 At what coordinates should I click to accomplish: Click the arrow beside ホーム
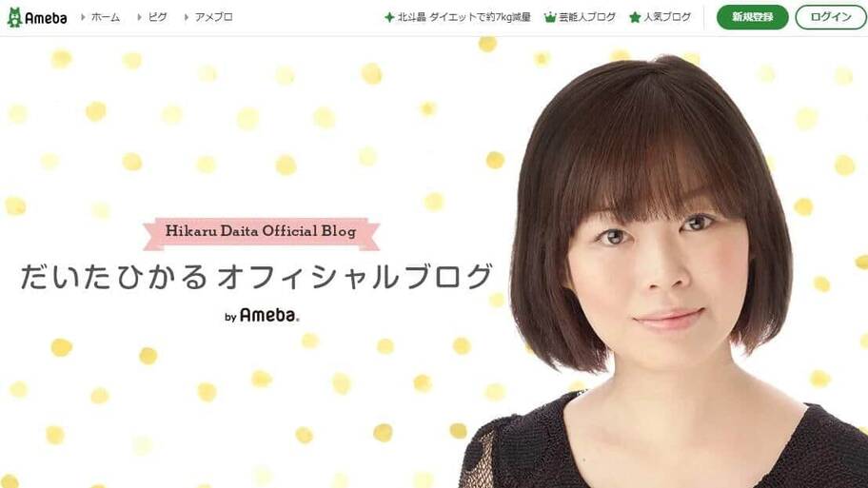[x=83, y=17]
